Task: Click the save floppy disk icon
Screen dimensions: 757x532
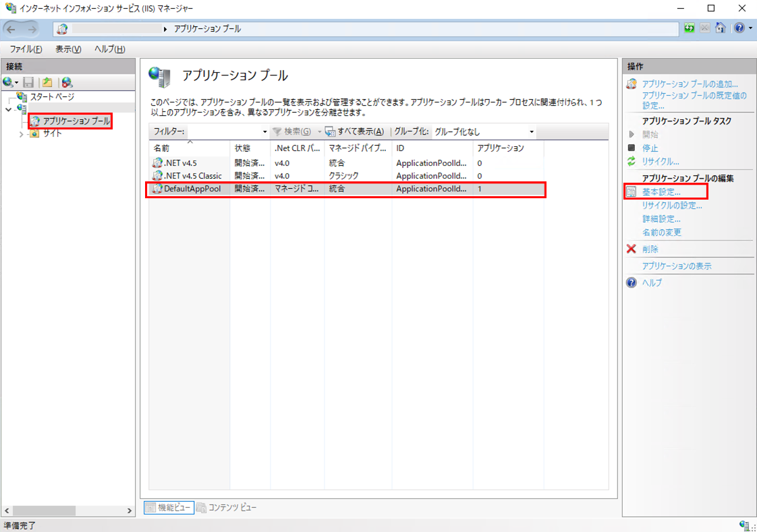Action: point(28,82)
